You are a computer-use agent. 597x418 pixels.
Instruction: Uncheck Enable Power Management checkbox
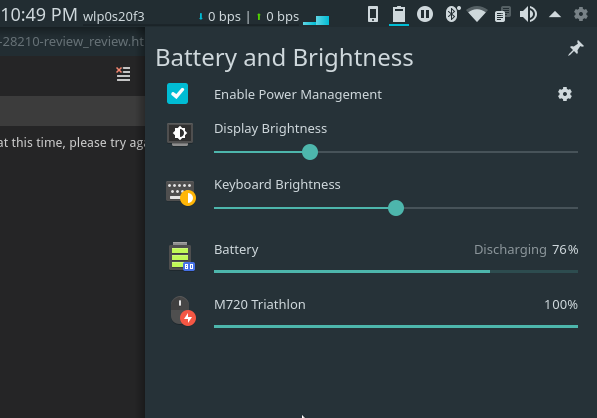click(177, 94)
